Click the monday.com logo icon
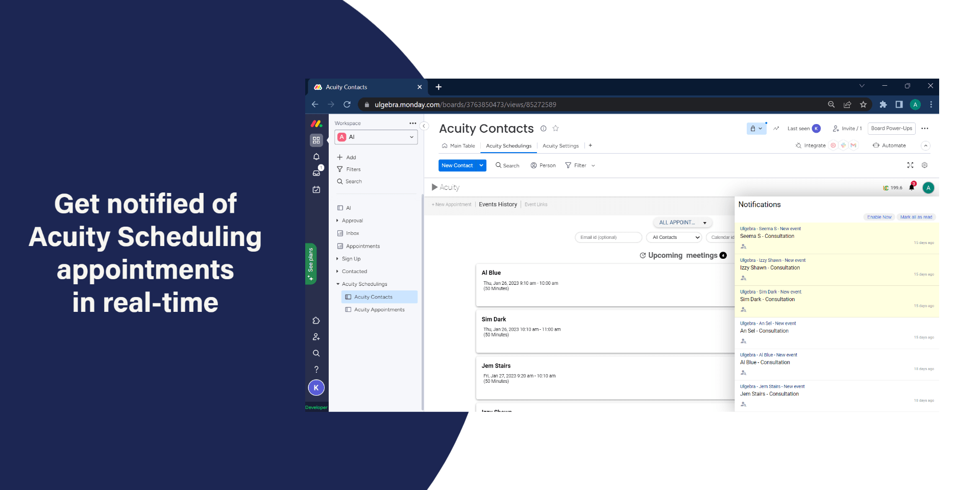Screen dimensions: 980x490 click(316, 124)
